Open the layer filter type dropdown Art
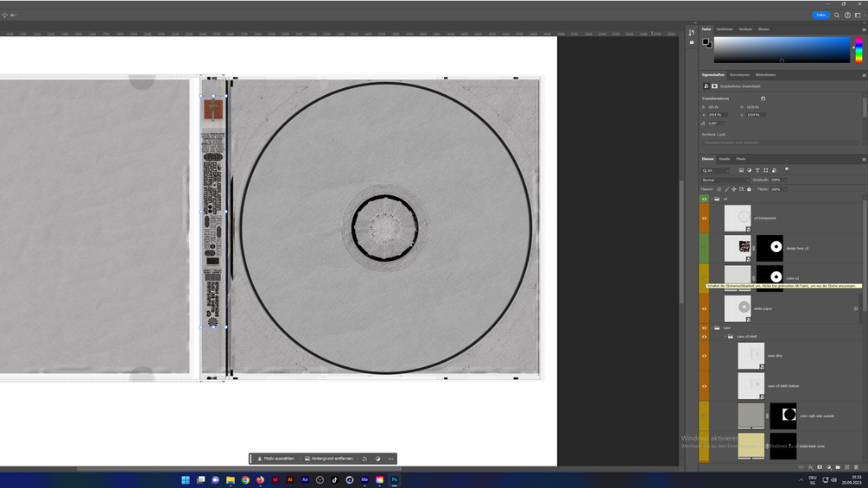 click(716, 170)
